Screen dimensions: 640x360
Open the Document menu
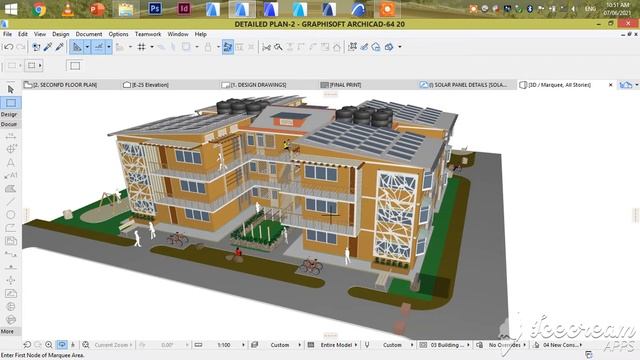point(89,34)
